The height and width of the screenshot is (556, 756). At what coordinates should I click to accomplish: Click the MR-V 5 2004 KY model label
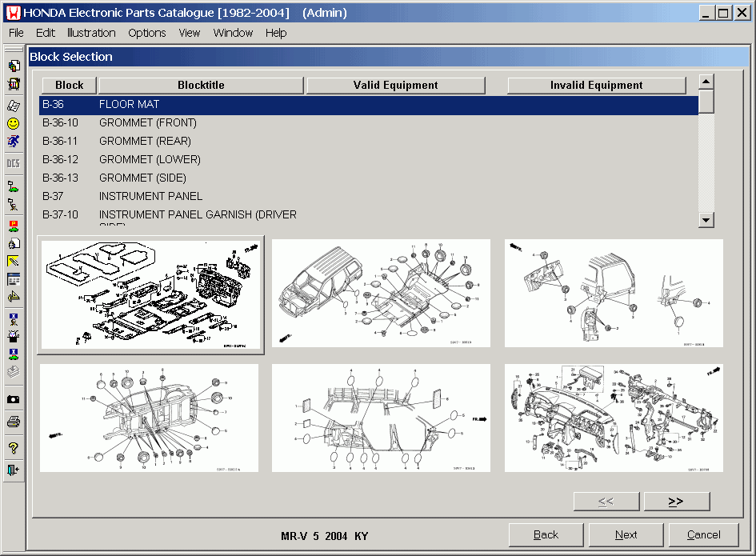point(325,536)
